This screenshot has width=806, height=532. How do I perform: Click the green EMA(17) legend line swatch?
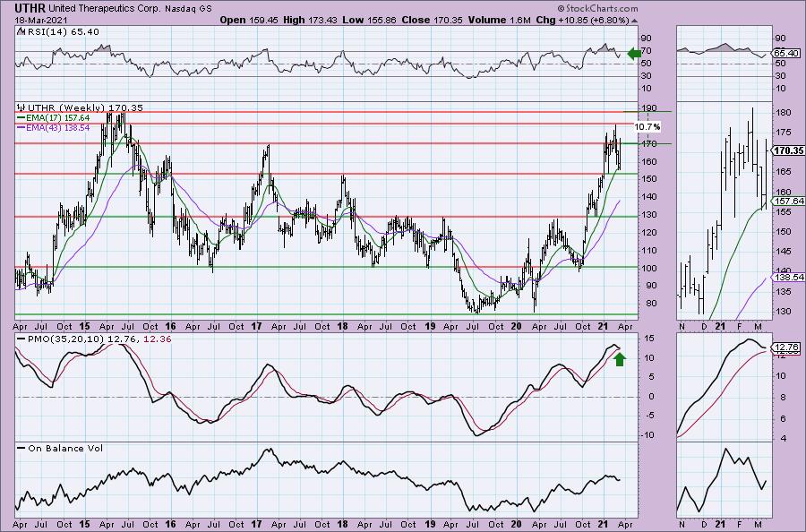tap(21, 117)
